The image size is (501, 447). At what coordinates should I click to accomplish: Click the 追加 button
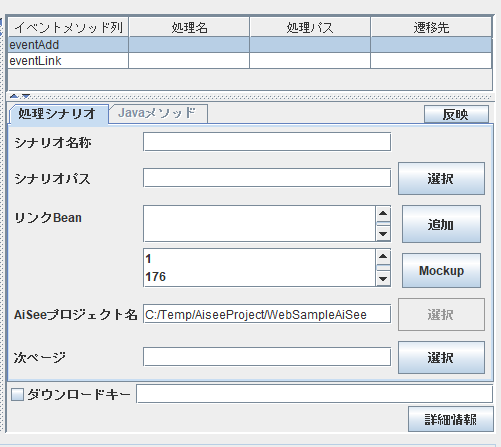coord(441,224)
